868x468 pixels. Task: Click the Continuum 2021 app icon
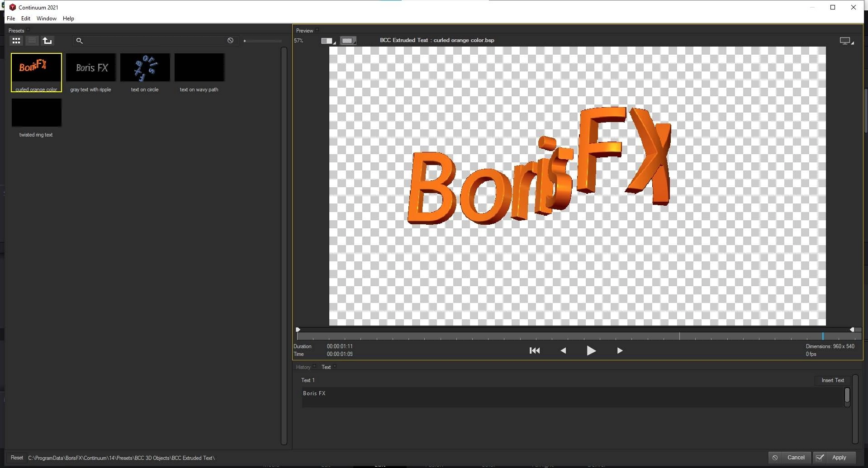[x=13, y=7]
